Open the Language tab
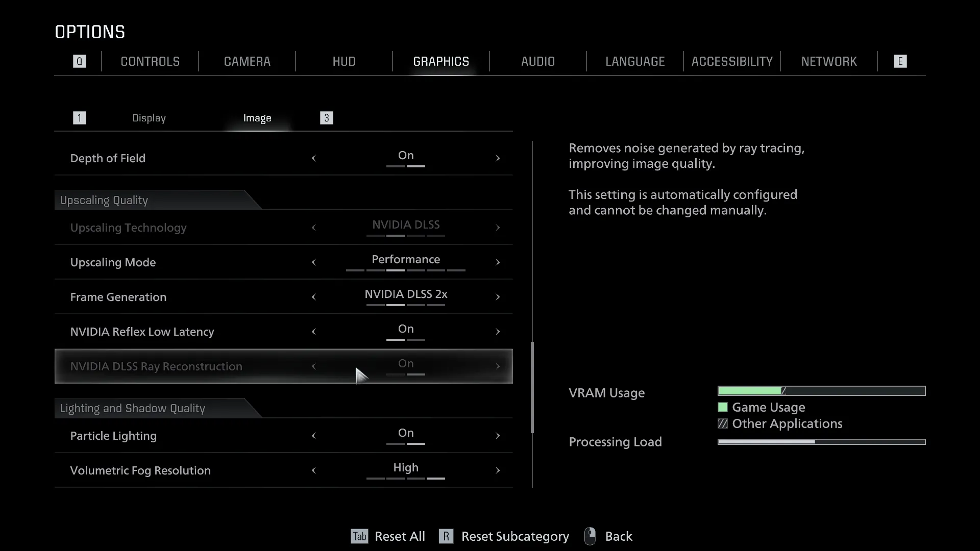 point(635,61)
